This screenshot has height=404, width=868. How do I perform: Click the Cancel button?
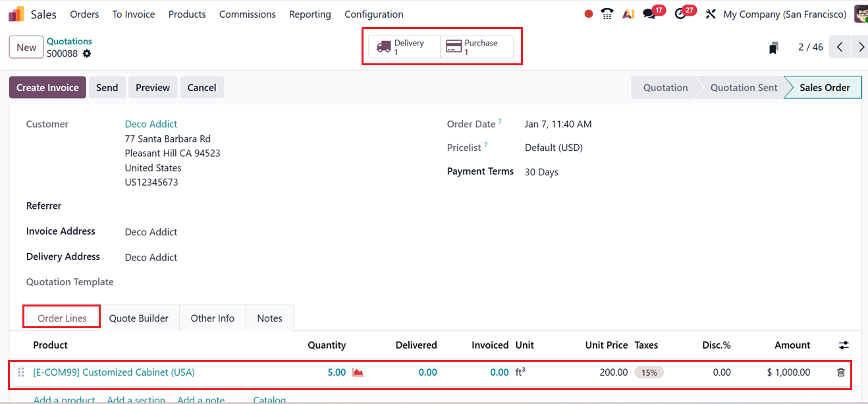tap(202, 88)
